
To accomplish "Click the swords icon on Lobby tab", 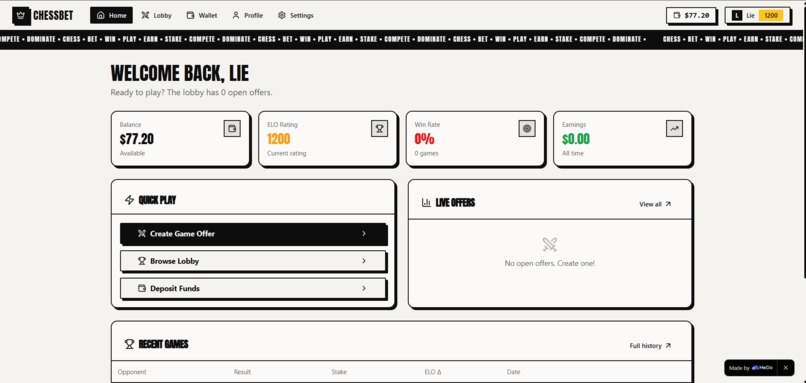I will [145, 15].
